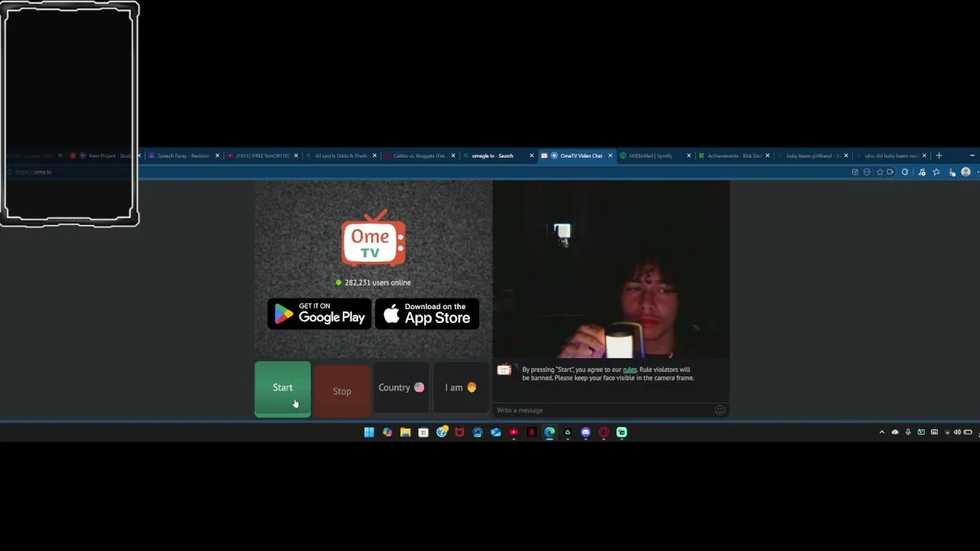
Task: Click the small OmeTV icon beside the rules notice
Action: (x=504, y=370)
